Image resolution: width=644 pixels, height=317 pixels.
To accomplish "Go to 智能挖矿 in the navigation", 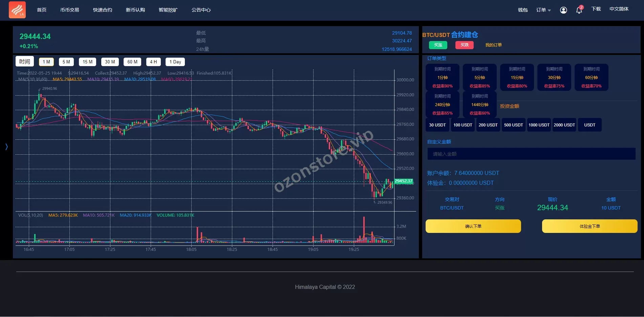I will pos(168,10).
